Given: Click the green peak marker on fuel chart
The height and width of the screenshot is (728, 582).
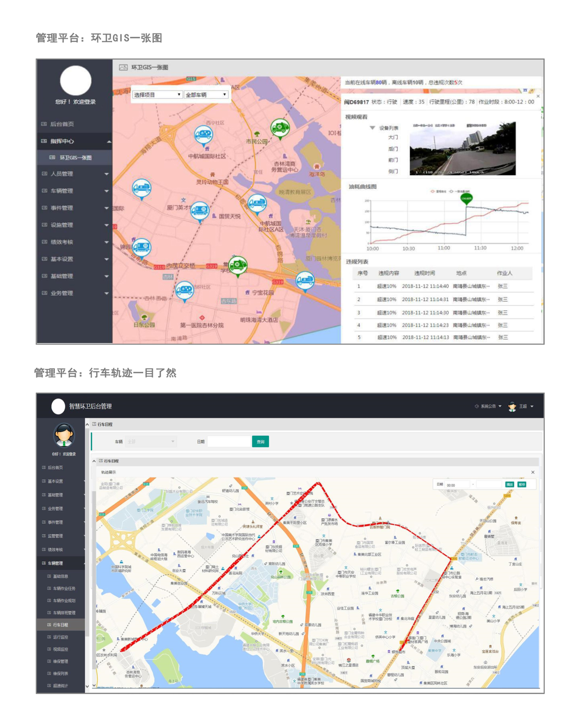Looking at the screenshot, I should click(x=466, y=199).
